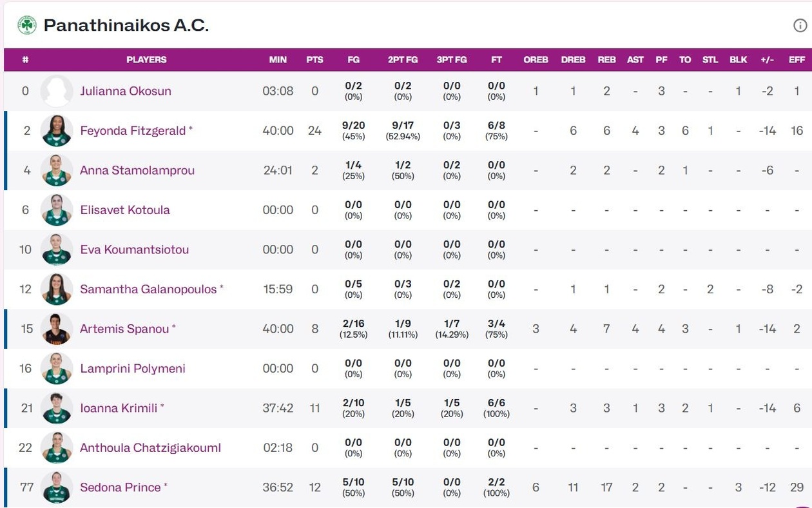Screen dimensions: 812x508
Task: Open Samantha Galanopoulos' profile link
Action: [148, 289]
